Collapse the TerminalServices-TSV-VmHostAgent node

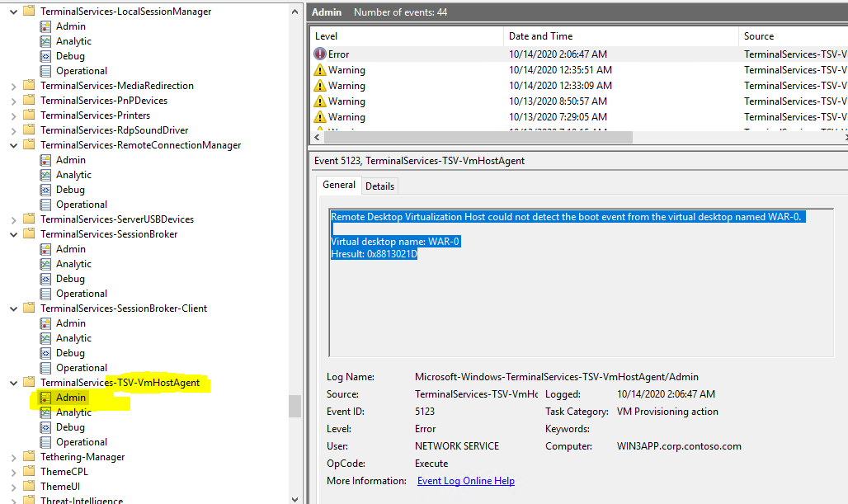tap(13, 382)
